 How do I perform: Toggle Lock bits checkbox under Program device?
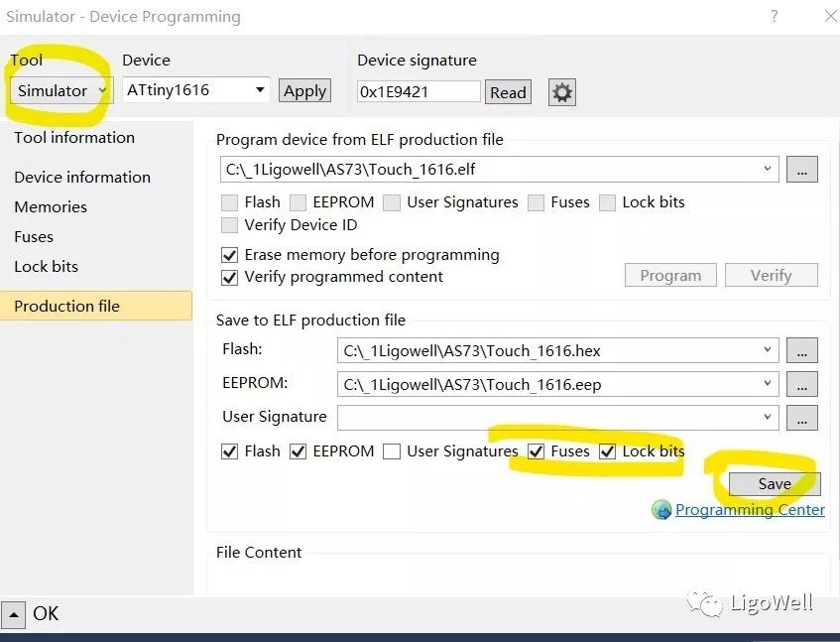click(x=607, y=202)
